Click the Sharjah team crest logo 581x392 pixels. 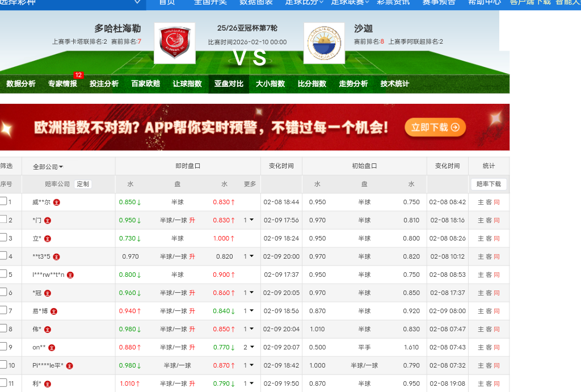pyautogui.click(x=324, y=43)
